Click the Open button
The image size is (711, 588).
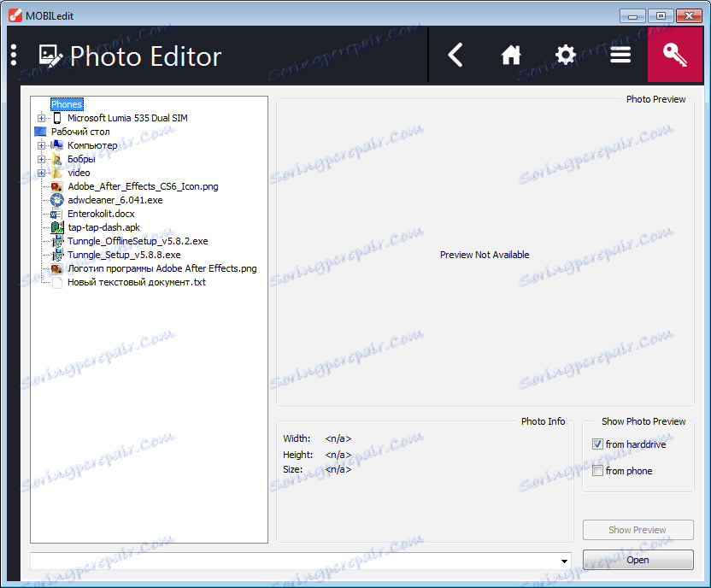[638, 560]
